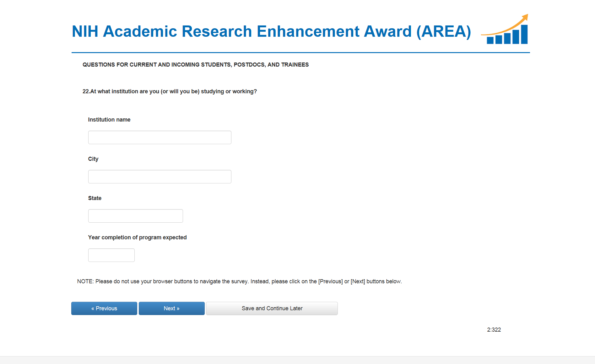The height and width of the screenshot is (364, 595).
Task: Click the 2:322 page counter
Action: click(x=494, y=330)
